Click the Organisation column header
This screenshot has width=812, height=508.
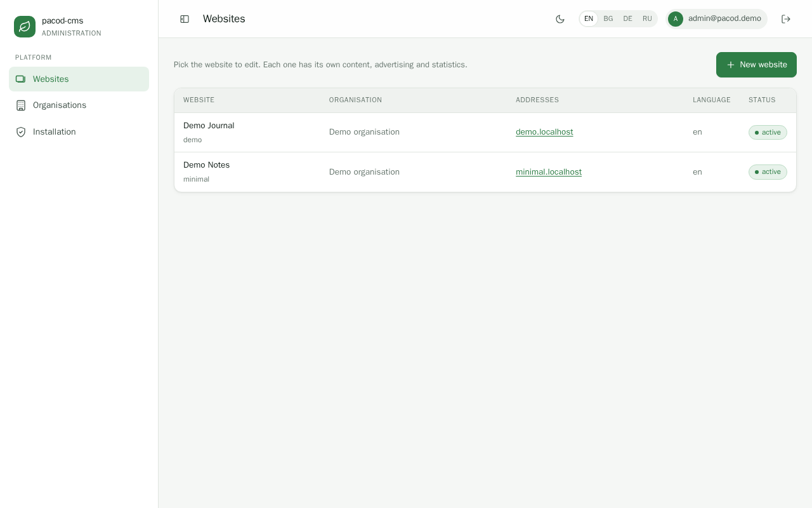[x=355, y=100]
